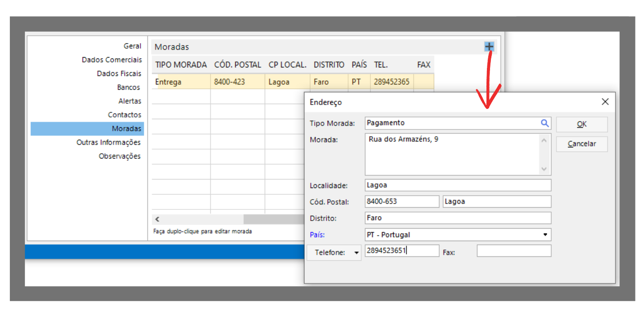Click the Morada address text area
Image resolution: width=644 pixels, height=313 pixels.
click(x=452, y=154)
